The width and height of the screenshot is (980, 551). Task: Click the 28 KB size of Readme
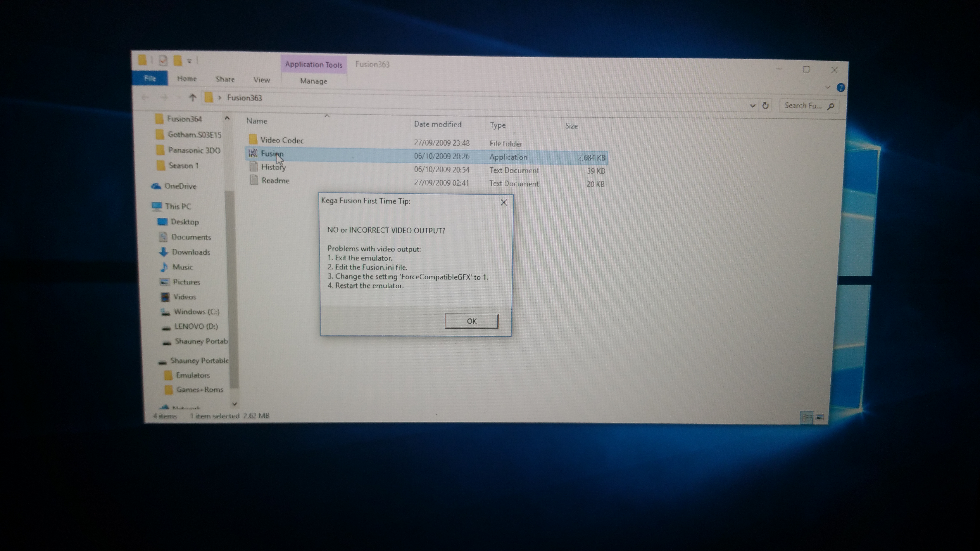click(x=595, y=184)
